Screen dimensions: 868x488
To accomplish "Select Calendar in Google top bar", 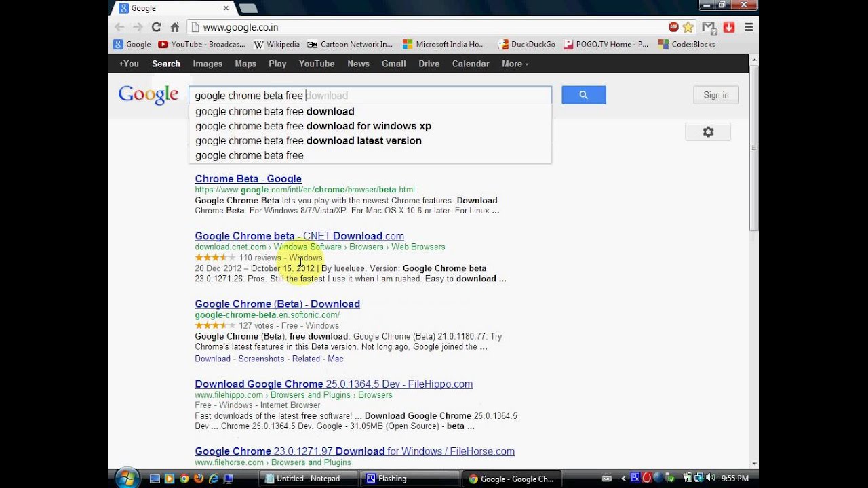I will click(471, 64).
